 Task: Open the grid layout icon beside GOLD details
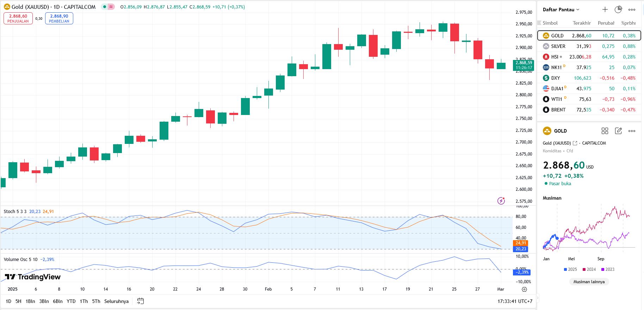(x=605, y=131)
